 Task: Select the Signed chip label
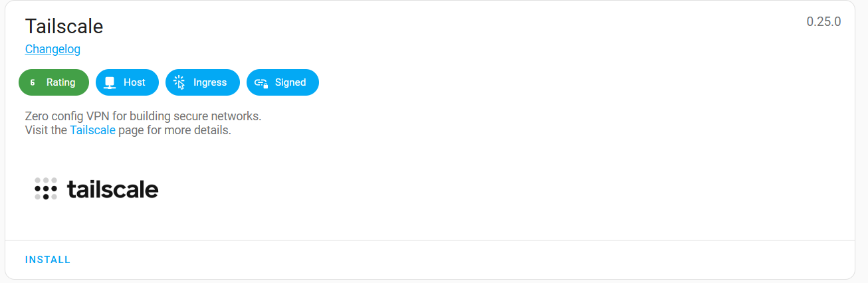click(x=290, y=83)
